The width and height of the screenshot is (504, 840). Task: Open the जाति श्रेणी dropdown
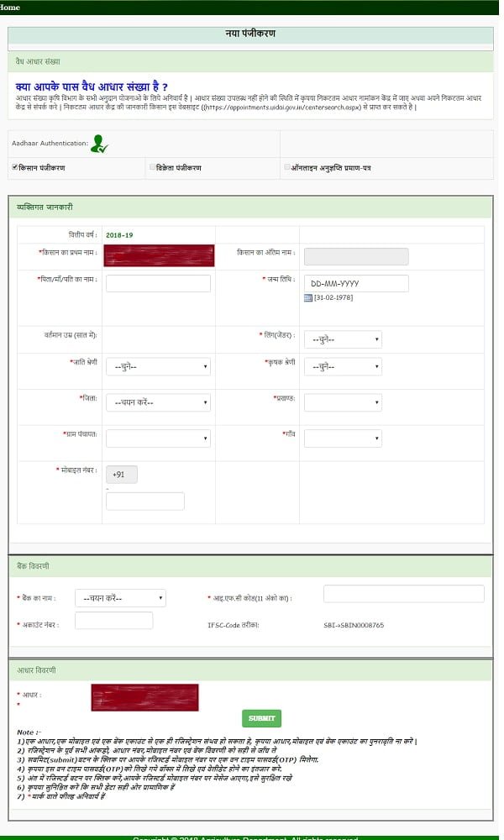click(x=158, y=366)
